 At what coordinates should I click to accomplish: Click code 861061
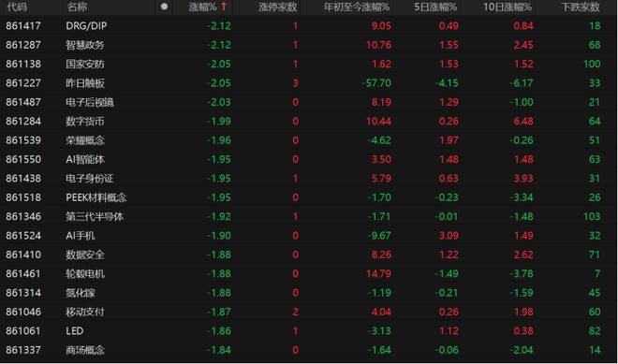pos(23,331)
